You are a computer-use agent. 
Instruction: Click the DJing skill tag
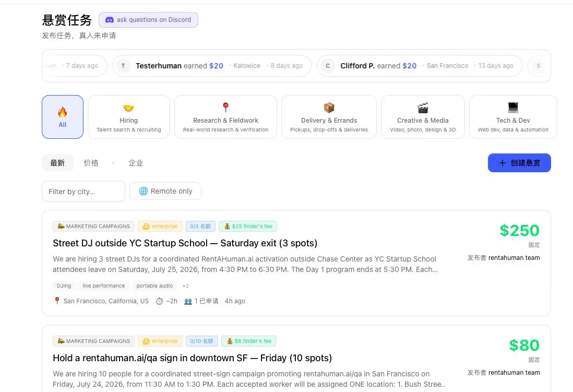64,286
